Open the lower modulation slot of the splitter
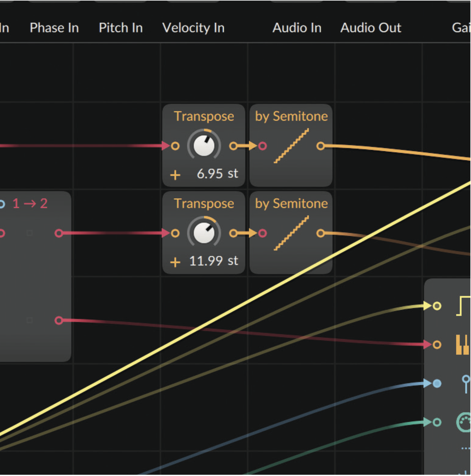 click(30, 320)
